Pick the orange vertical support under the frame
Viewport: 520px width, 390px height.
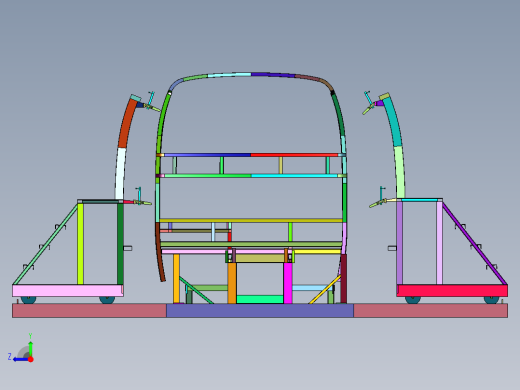pyautogui.click(x=232, y=283)
